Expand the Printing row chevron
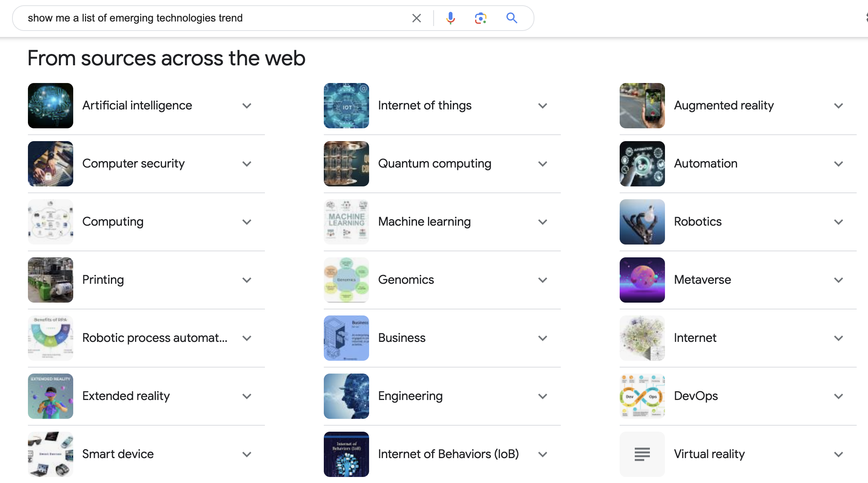The width and height of the screenshot is (868, 483). click(247, 280)
